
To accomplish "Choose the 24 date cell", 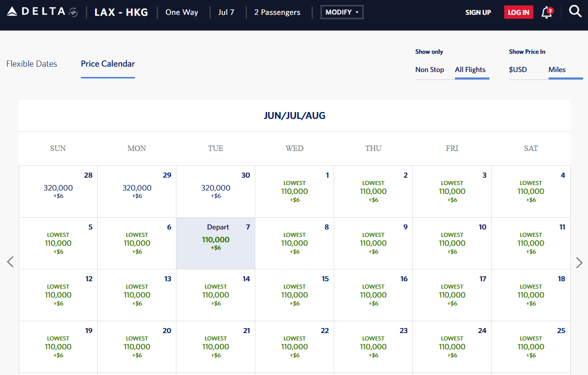I will (x=452, y=347).
